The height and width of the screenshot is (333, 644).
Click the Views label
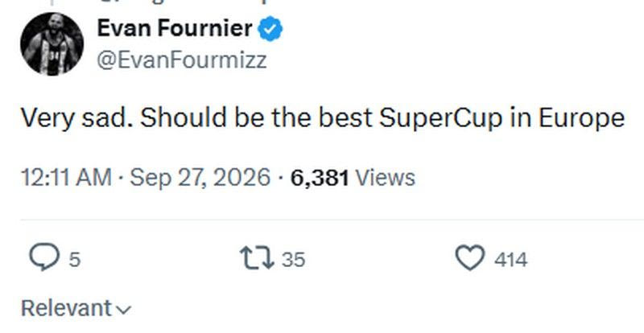tap(385, 178)
